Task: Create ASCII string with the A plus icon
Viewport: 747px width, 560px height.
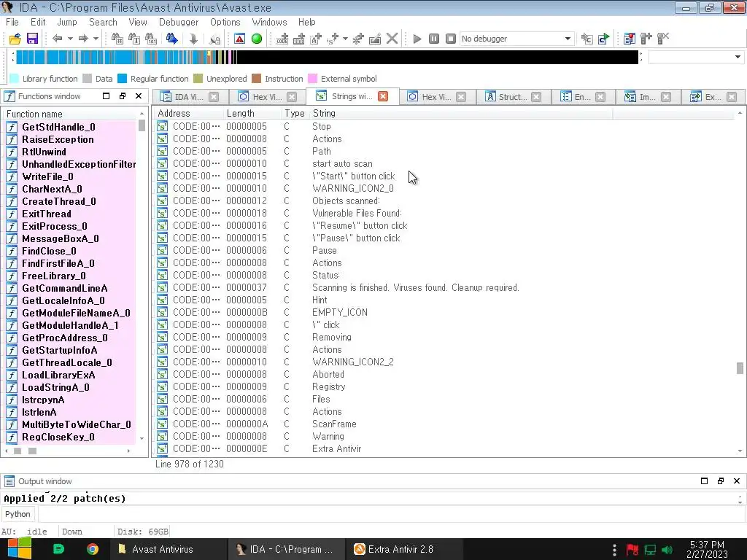Action: coord(316,39)
